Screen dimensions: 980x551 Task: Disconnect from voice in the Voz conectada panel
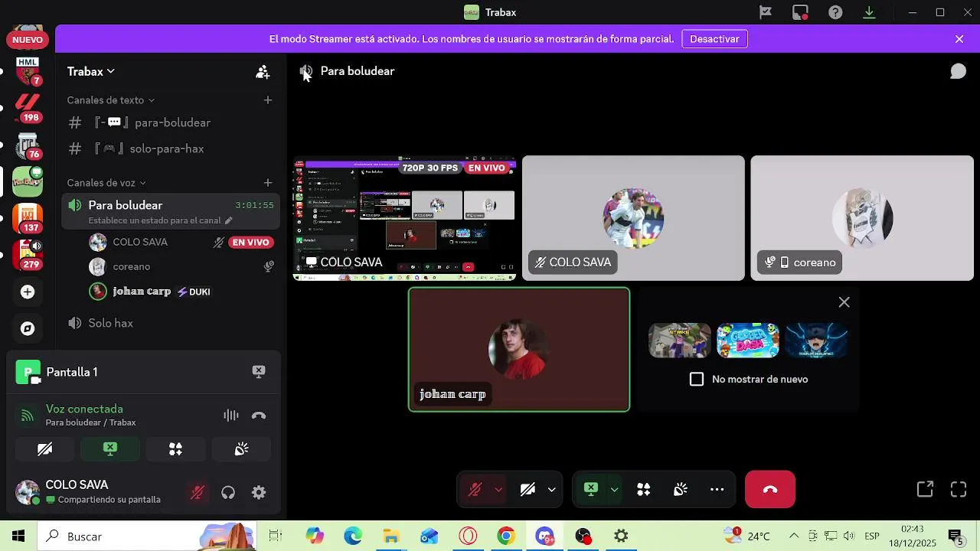click(x=259, y=416)
